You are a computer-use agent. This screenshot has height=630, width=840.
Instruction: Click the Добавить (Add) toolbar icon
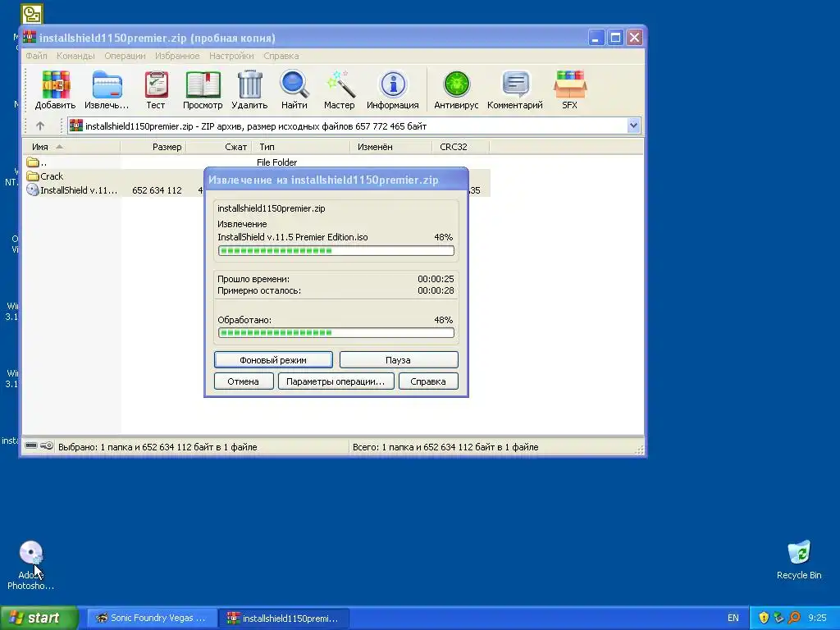pyautogui.click(x=56, y=90)
